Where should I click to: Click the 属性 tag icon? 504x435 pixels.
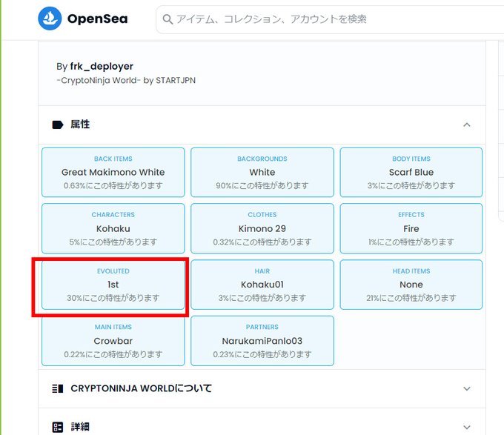pyautogui.click(x=58, y=124)
